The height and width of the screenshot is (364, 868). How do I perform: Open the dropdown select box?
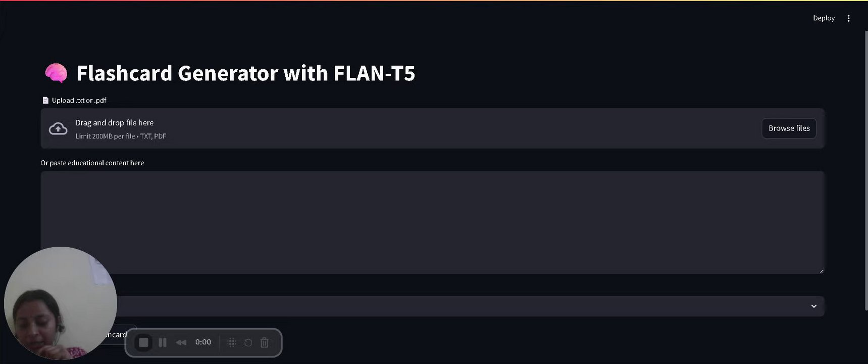454,306
